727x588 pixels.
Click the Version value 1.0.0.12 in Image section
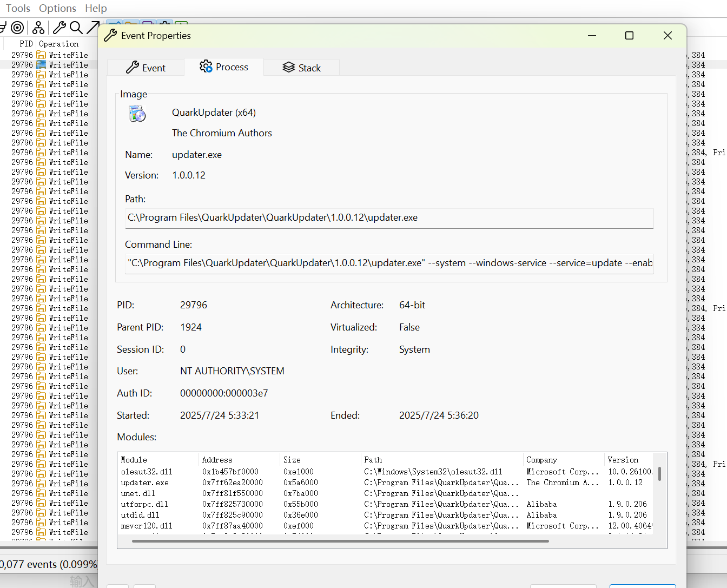click(x=189, y=175)
